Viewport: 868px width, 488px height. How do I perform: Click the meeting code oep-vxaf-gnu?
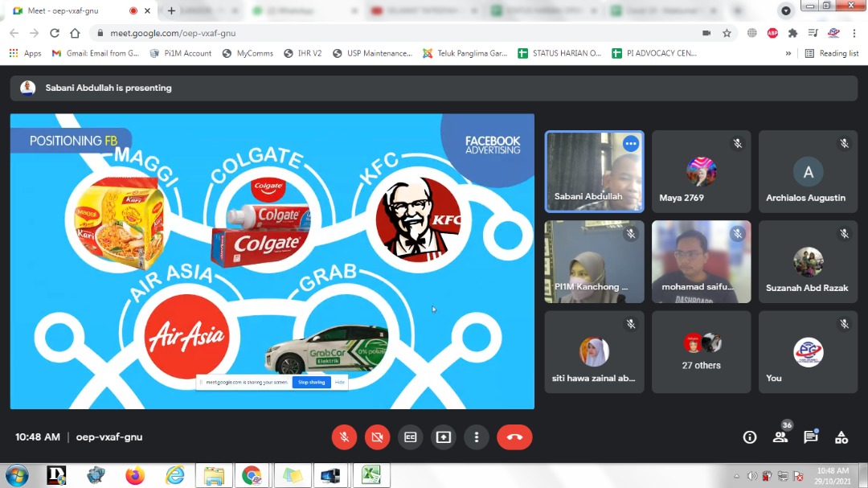point(109,437)
